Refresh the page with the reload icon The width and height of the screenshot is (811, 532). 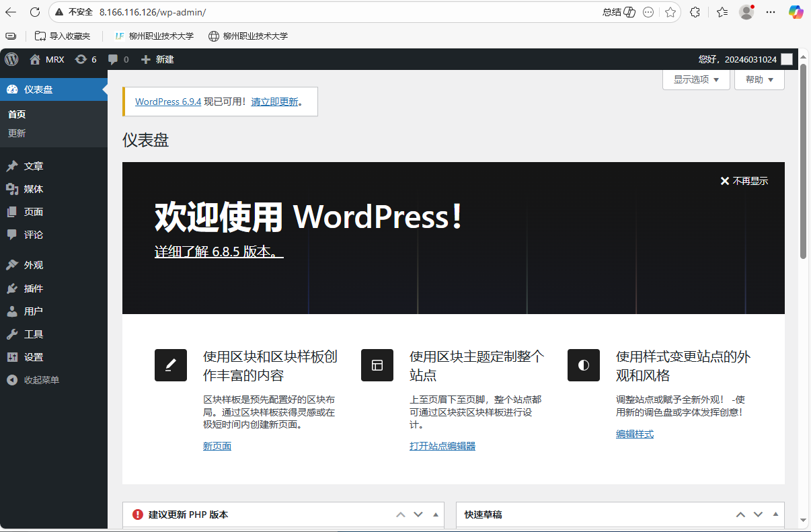[35, 12]
